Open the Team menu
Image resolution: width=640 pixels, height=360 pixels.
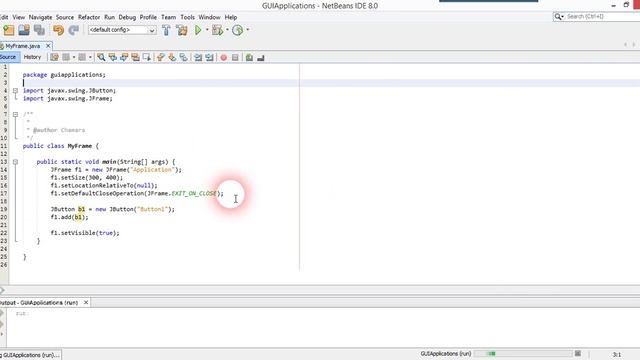(168, 17)
